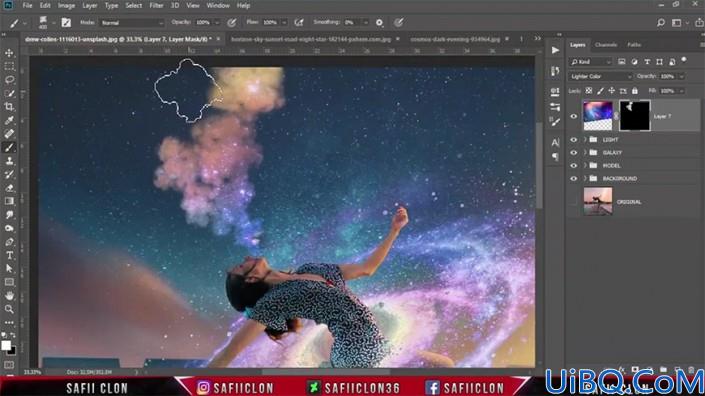Select the Move tool
This screenshot has width=705, height=396.
9,53
